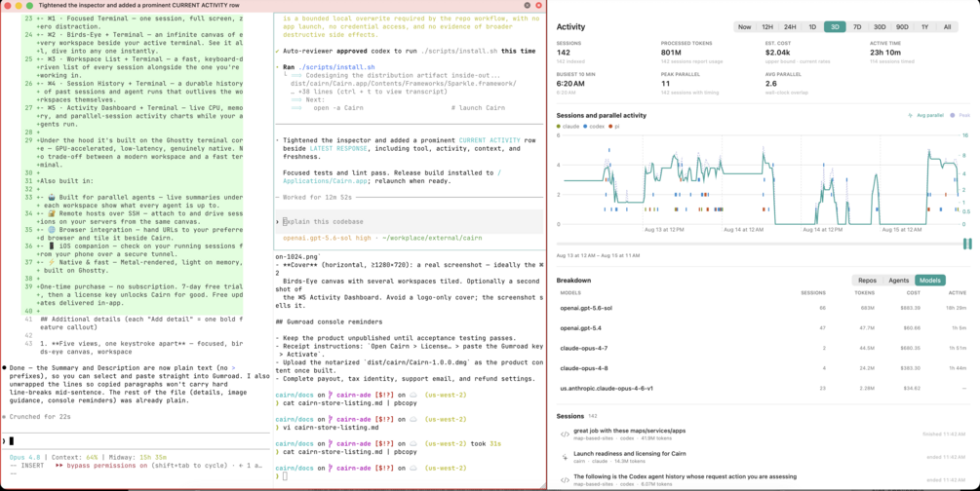Click the 'Worked for 12m 52s' divider label
980x491 pixels.
coord(317,198)
